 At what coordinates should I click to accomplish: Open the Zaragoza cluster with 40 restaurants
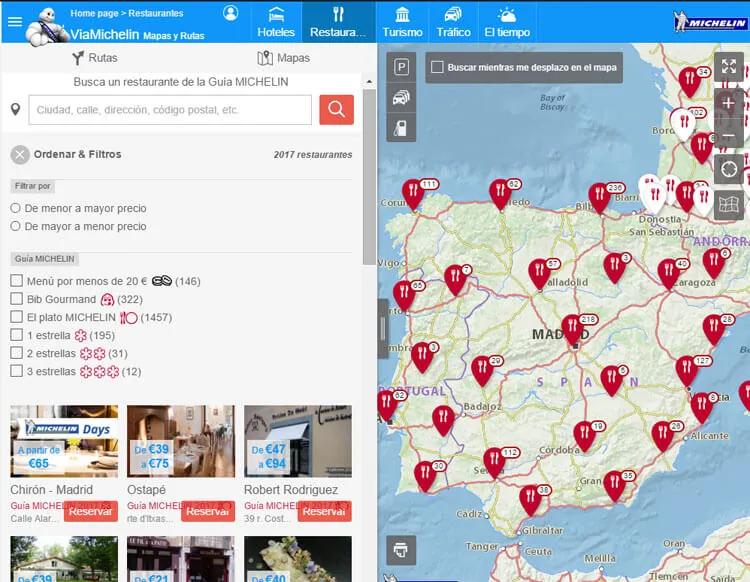pyautogui.click(x=669, y=274)
